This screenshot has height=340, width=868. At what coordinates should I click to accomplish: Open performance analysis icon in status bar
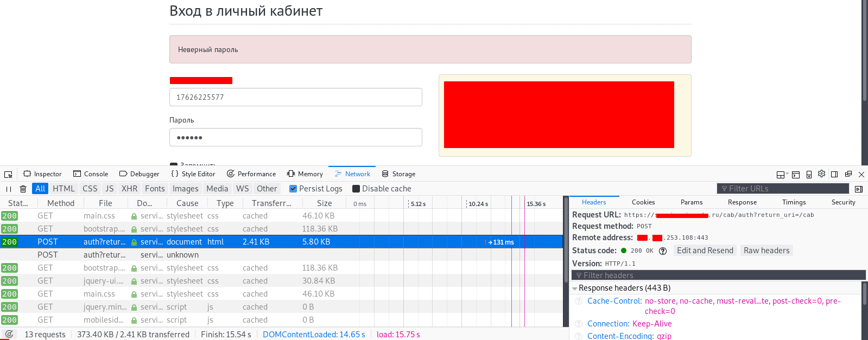[9, 334]
